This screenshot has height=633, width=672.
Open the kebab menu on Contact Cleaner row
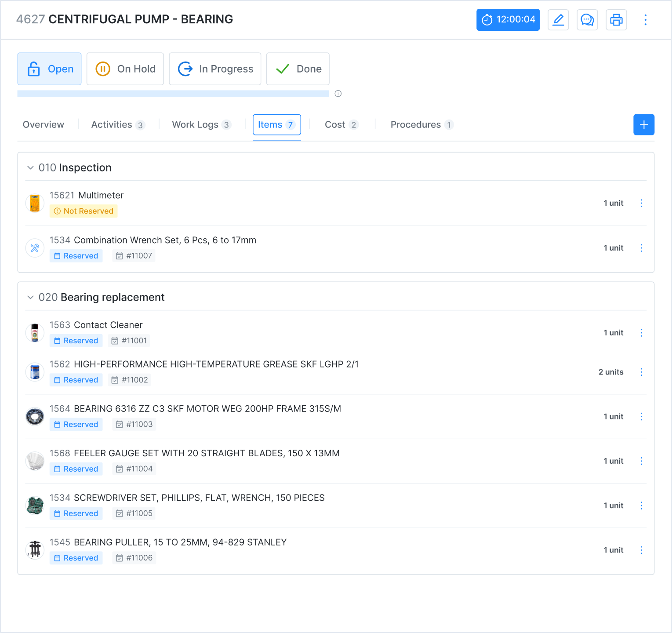coord(641,333)
